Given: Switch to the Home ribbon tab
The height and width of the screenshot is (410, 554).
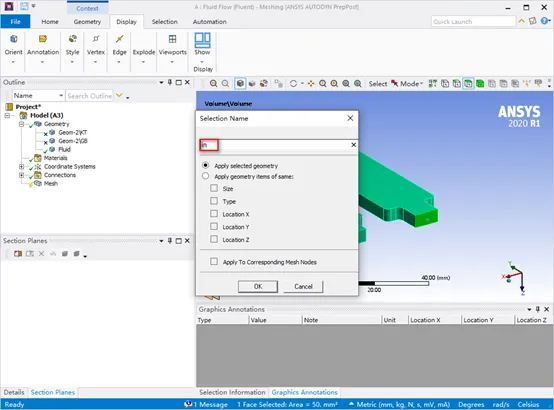Looking at the screenshot, I should click(50, 22).
